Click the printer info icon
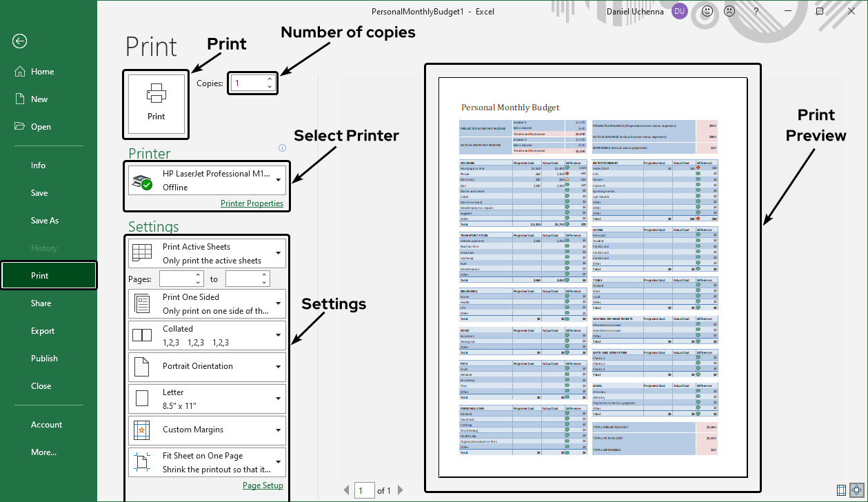Viewport: 868px width, 502px height. 282,148
